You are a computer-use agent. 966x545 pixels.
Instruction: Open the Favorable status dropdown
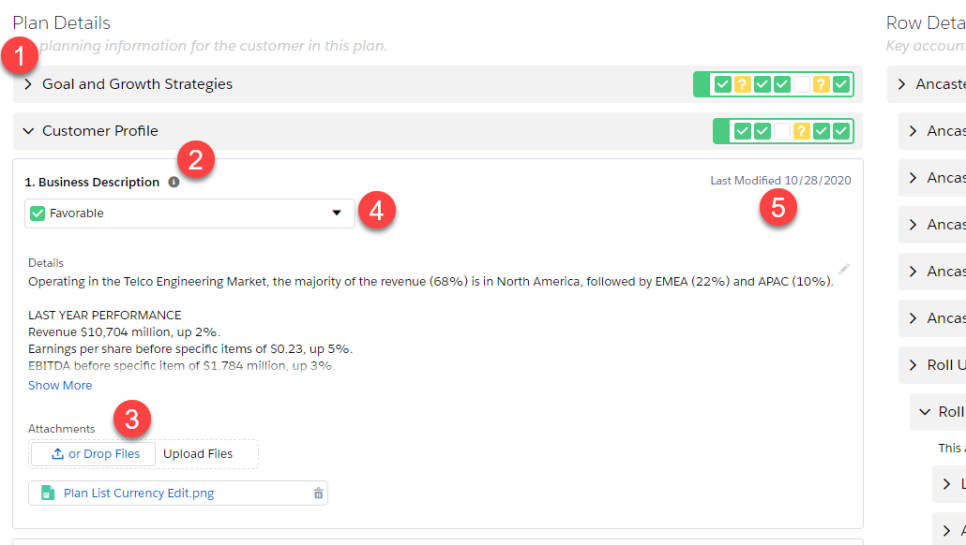click(x=190, y=213)
